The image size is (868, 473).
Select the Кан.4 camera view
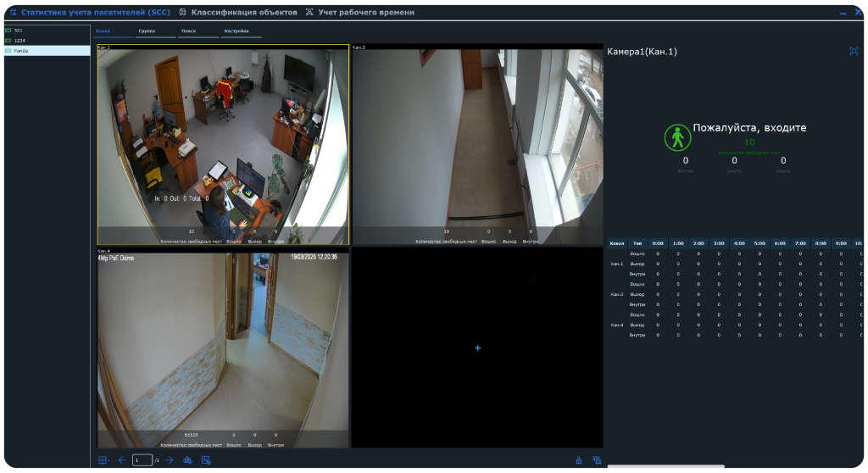pos(223,348)
